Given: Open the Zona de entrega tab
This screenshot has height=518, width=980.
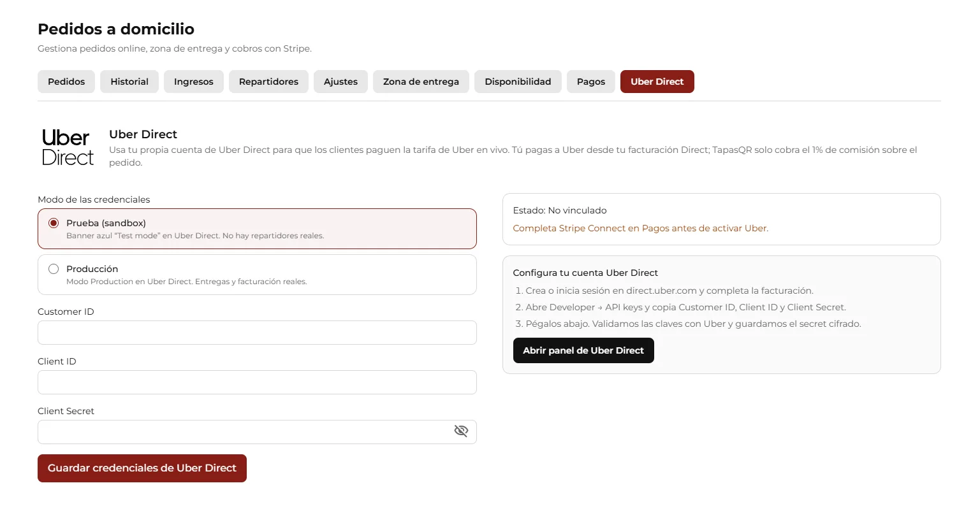Looking at the screenshot, I should click(421, 82).
